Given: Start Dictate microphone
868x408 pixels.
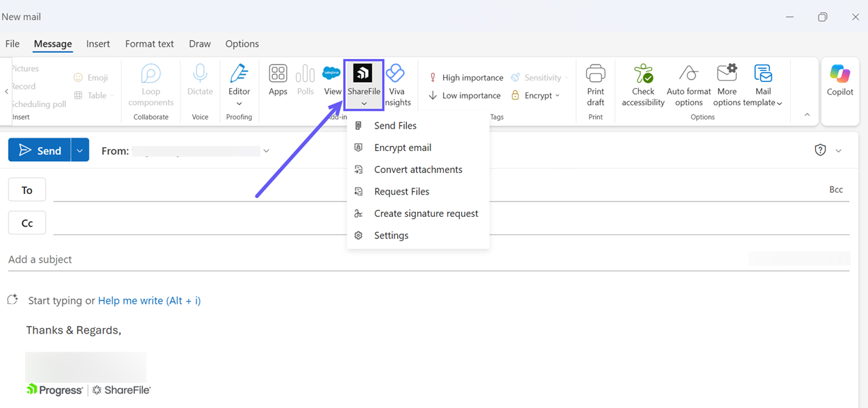Looking at the screenshot, I should click(x=200, y=80).
